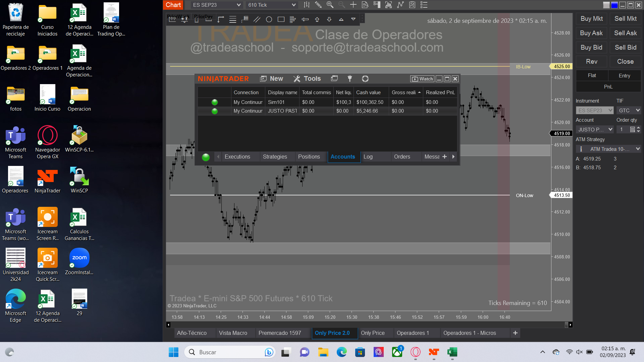The width and height of the screenshot is (644, 362).
Task: Open the data box icon
Action: (x=365, y=5)
